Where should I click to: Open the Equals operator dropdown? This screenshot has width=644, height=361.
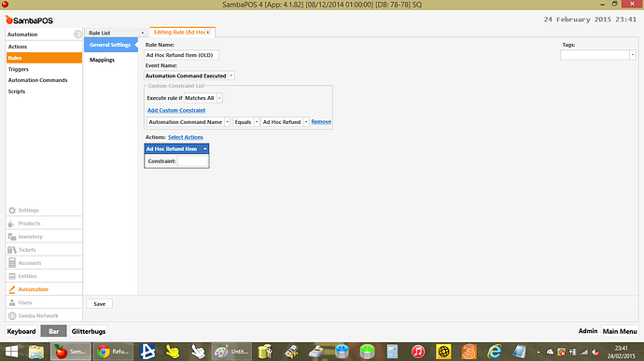[257, 122]
